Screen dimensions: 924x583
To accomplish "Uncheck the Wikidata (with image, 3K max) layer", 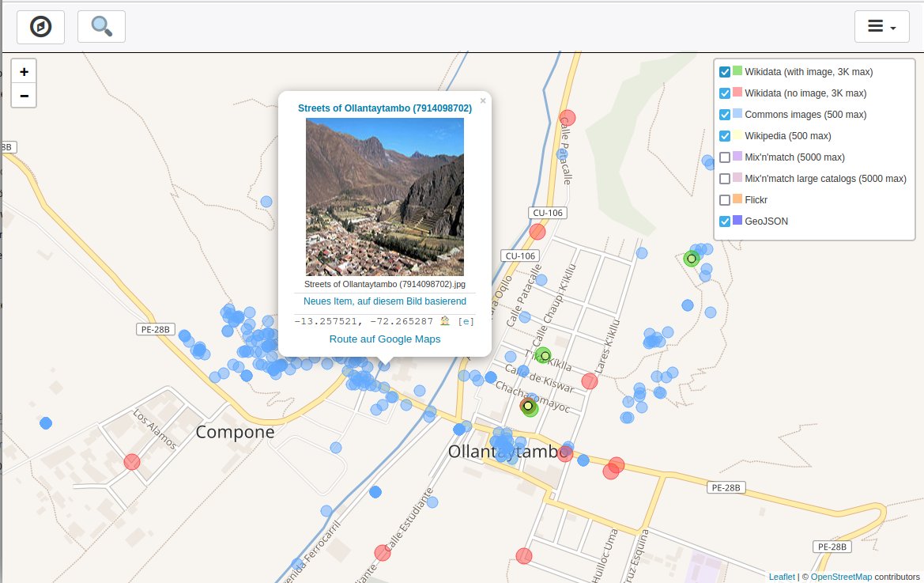I will pos(725,71).
